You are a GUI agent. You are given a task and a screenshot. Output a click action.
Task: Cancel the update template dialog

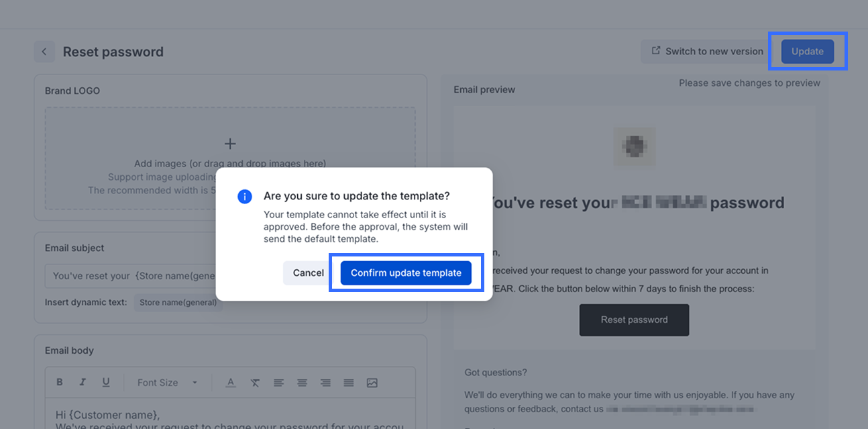pos(309,273)
